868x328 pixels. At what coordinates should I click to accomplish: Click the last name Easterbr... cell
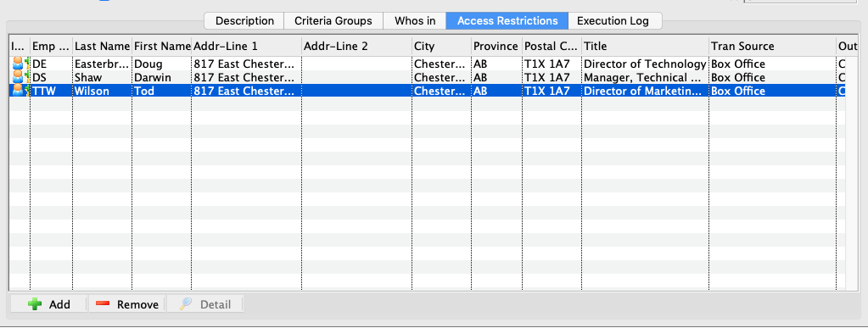click(103, 64)
